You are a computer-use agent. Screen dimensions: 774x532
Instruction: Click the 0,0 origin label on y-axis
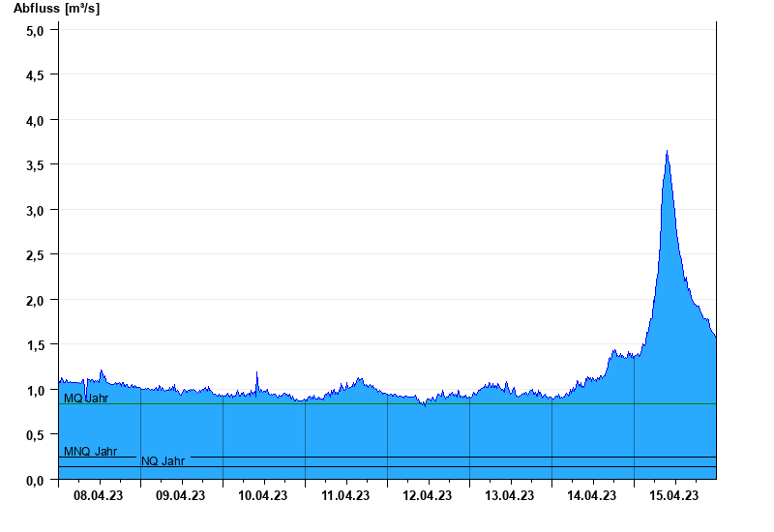tap(35, 480)
